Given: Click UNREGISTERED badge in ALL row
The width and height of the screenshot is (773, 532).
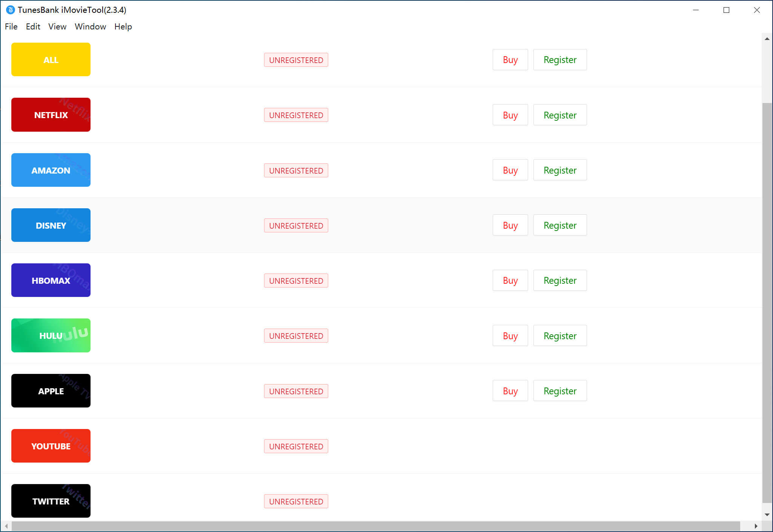Looking at the screenshot, I should tap(296, 60).
